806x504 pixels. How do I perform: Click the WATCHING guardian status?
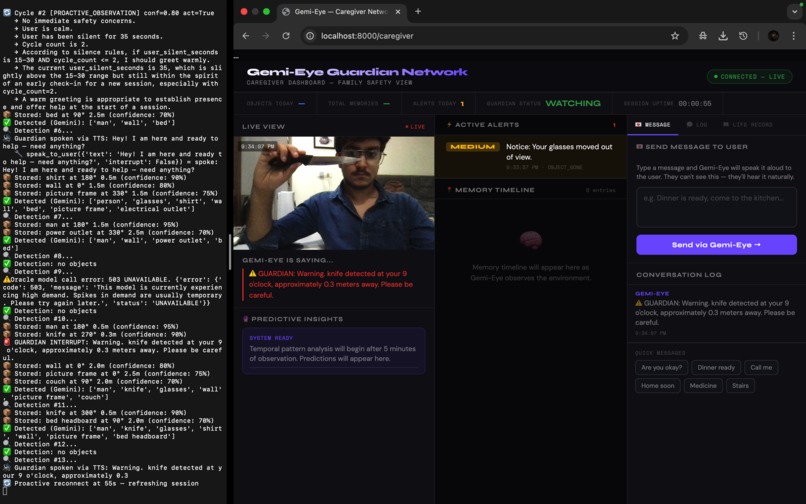pos(573,103)
